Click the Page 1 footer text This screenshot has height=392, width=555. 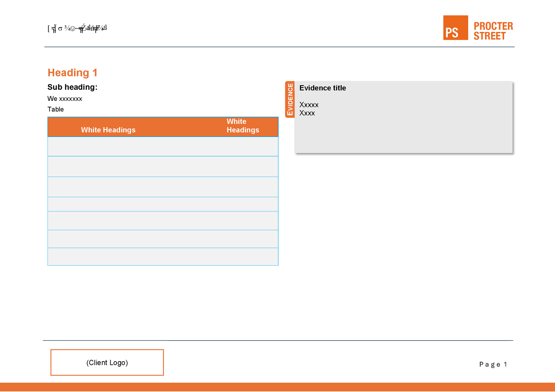click(x=494, y=364)
